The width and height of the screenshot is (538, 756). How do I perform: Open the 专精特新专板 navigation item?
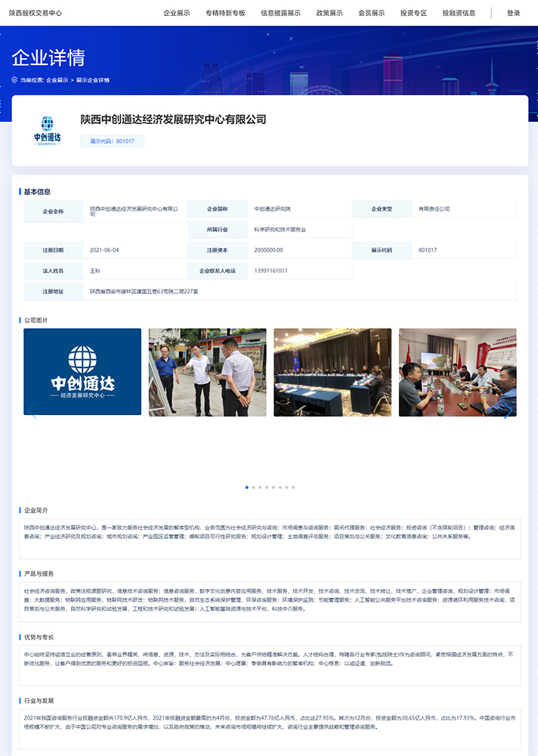pos(225,13)
